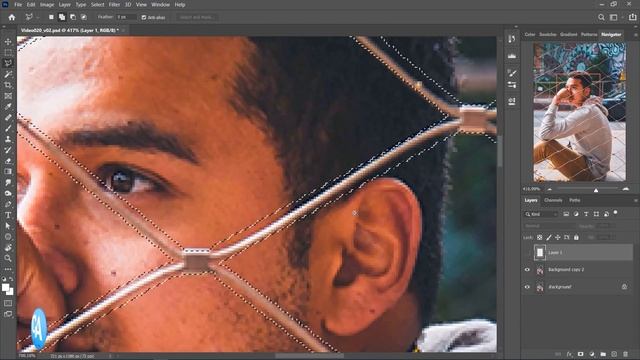Select the Ellipse shape tool
The width and height of the screenshot is (640, 360).
tap(8, 236)
